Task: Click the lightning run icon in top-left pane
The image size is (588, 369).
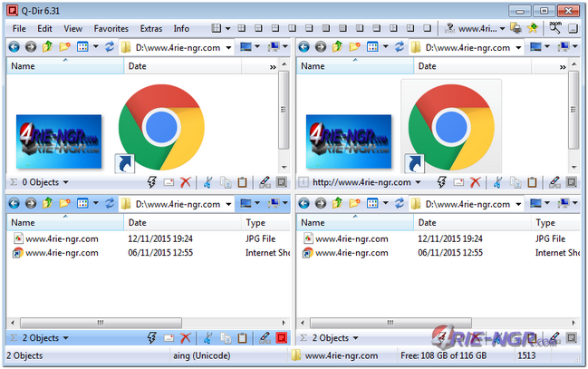Action: coord(151,182)
